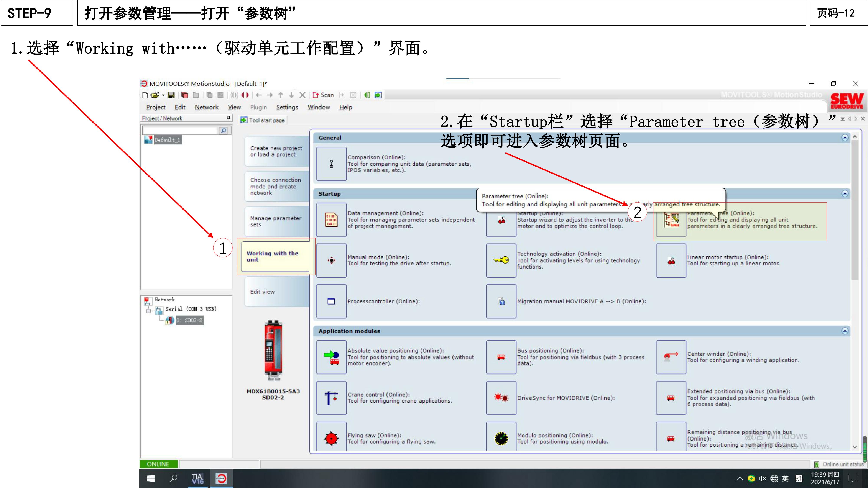Open the Comparison online tool

coord(331,164)
